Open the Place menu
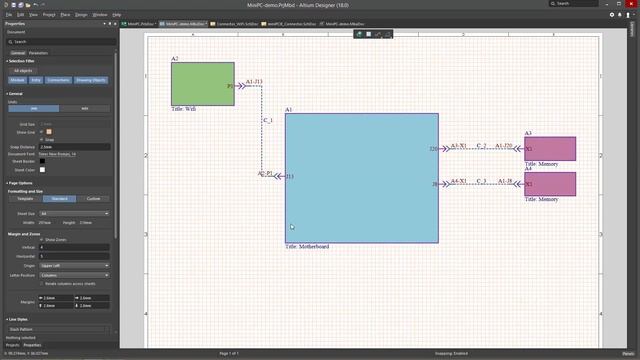This screenshot has height=360, width=640. click(65, 15)
